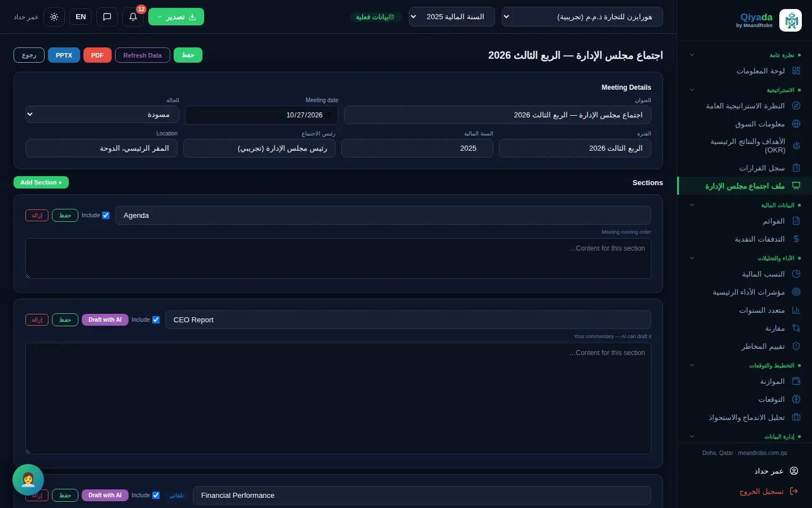Open القوائم statements in sidebar
This screenshot has width=812, height=508.
(744, 221)
